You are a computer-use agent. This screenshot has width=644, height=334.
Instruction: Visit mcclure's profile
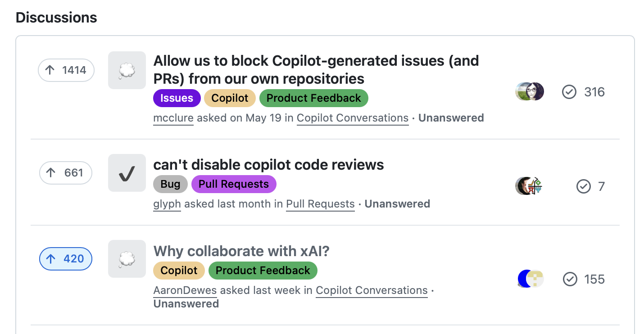[173, 118]
